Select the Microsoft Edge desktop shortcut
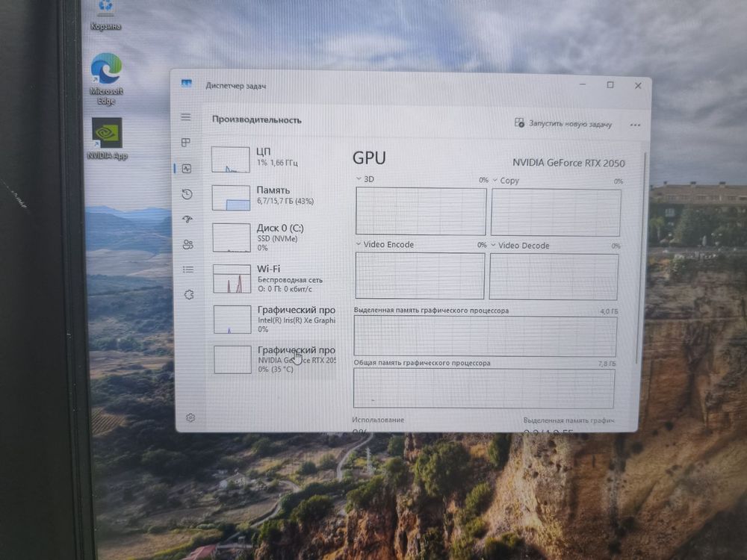The width and height of the screenshot is (747, 560). click(106, 79)
